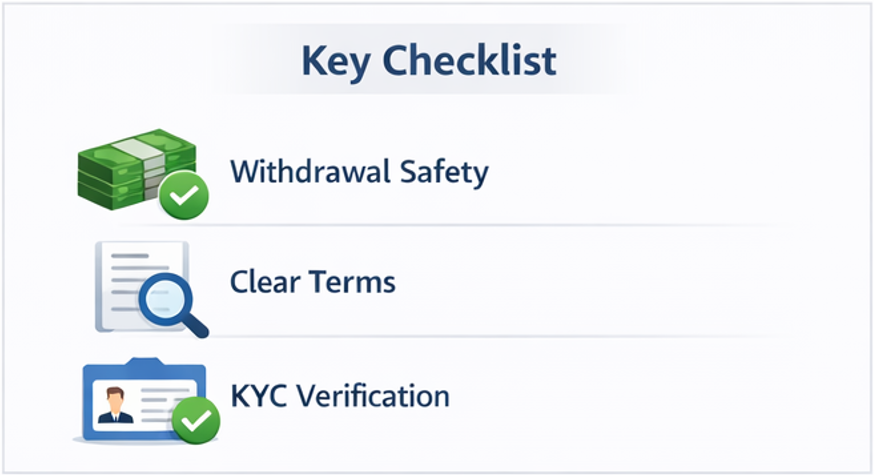
Task: Select the KYC Verification label
Action: (340, 396)
